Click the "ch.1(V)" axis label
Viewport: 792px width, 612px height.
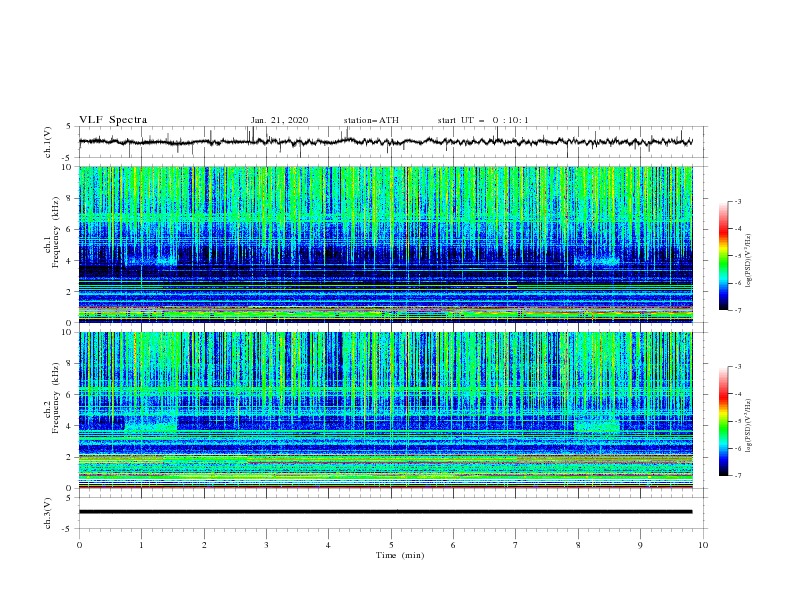click(x=48, y=142)
